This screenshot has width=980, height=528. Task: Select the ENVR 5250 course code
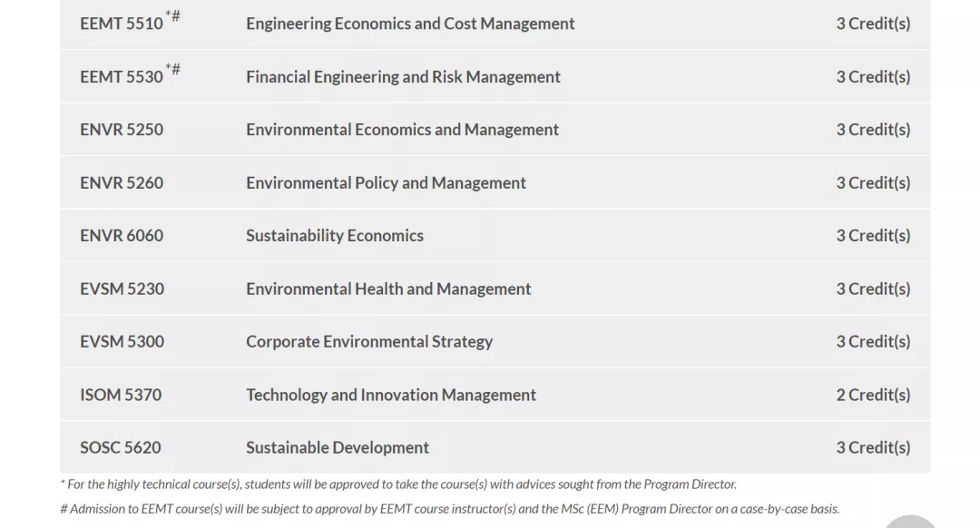point(122,130)
